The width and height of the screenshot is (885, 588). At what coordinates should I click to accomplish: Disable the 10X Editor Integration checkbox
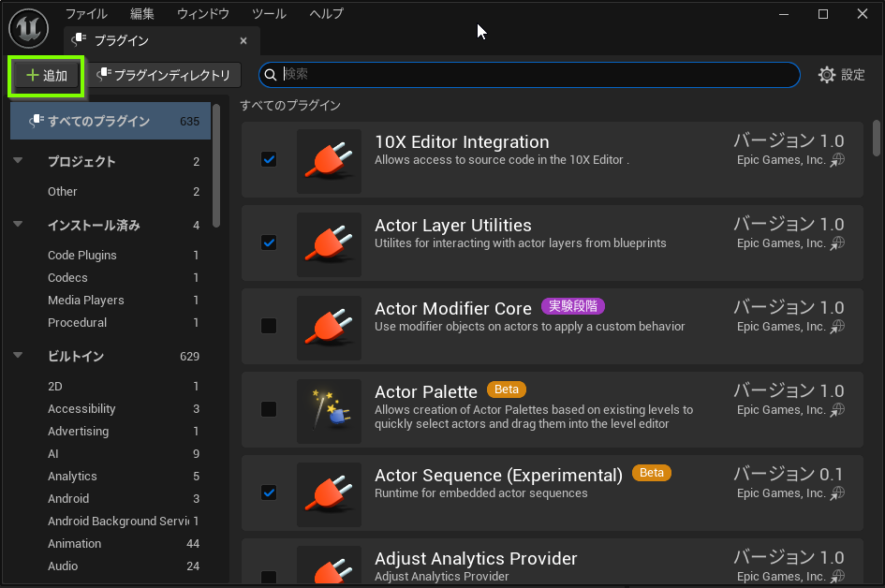coord(269,159)
